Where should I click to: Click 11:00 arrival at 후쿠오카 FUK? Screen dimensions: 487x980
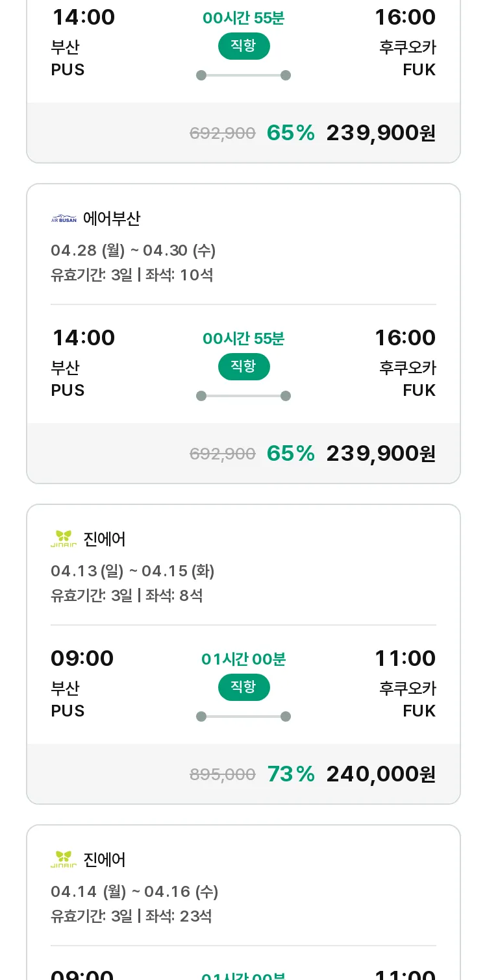(405, 658)
